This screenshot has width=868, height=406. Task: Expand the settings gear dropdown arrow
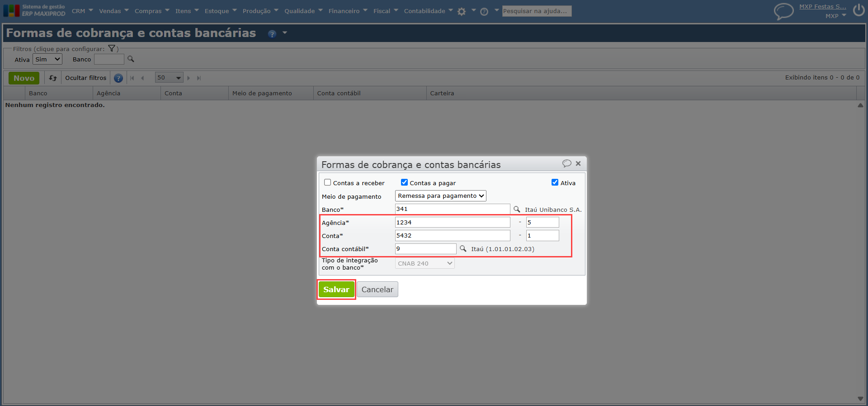pos(473,10)
